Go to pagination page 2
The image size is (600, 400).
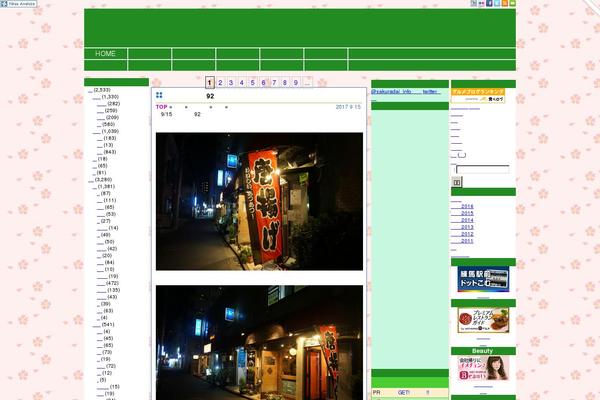tap(220, 82)
